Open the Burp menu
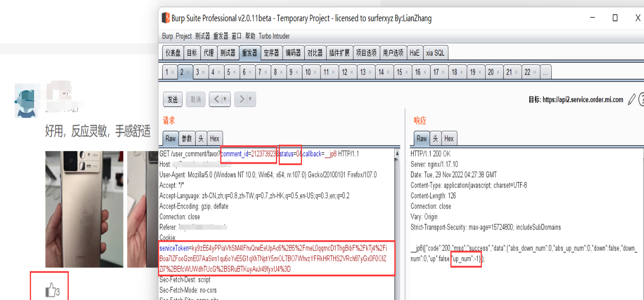This screenshot has height=300, width=644. [x=167, y=36]
